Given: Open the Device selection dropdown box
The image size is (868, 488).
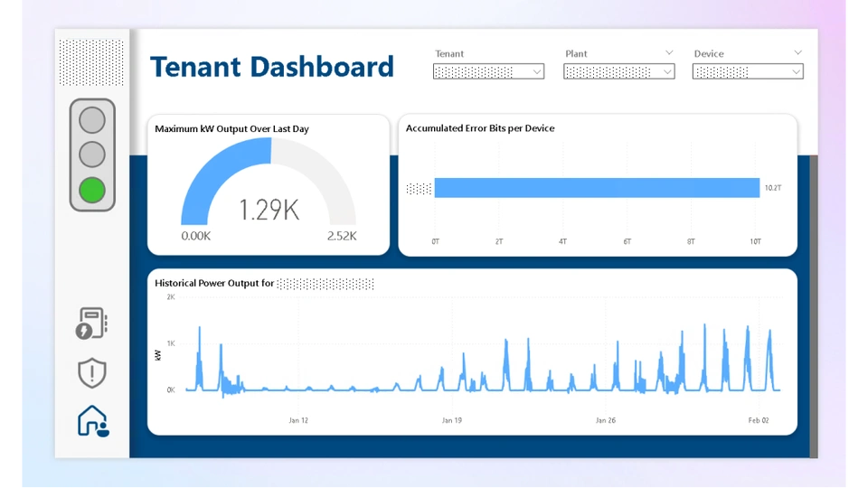Looking at the screenshot, I should click(x=748, y=71).
